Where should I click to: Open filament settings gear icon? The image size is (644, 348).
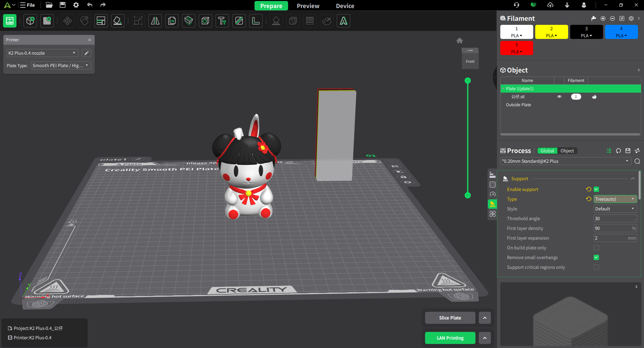point(631,18)
